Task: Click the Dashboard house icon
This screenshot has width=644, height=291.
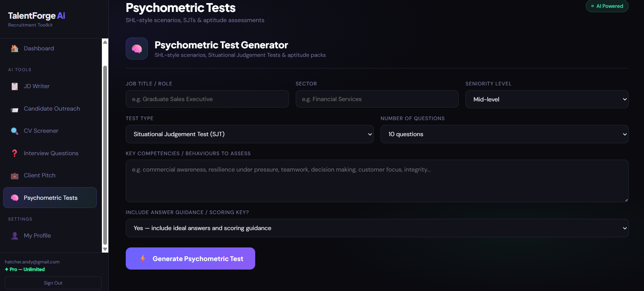Action: (15, 48)
